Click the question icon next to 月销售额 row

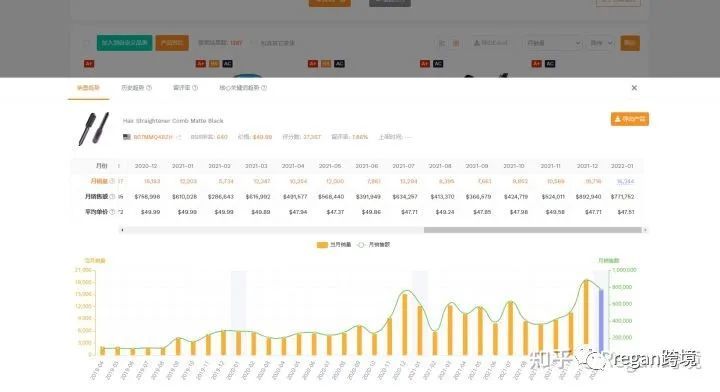[x=112, y=197]
